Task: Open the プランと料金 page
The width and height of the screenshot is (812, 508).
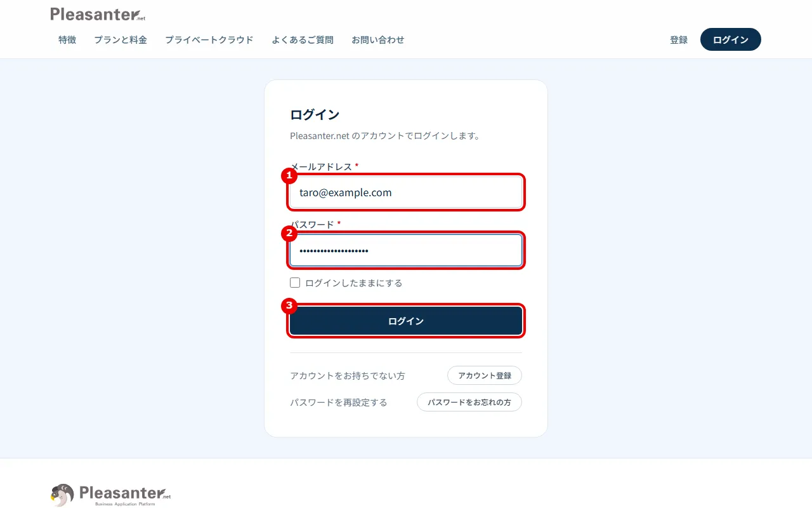Action: tap(121, 40)
